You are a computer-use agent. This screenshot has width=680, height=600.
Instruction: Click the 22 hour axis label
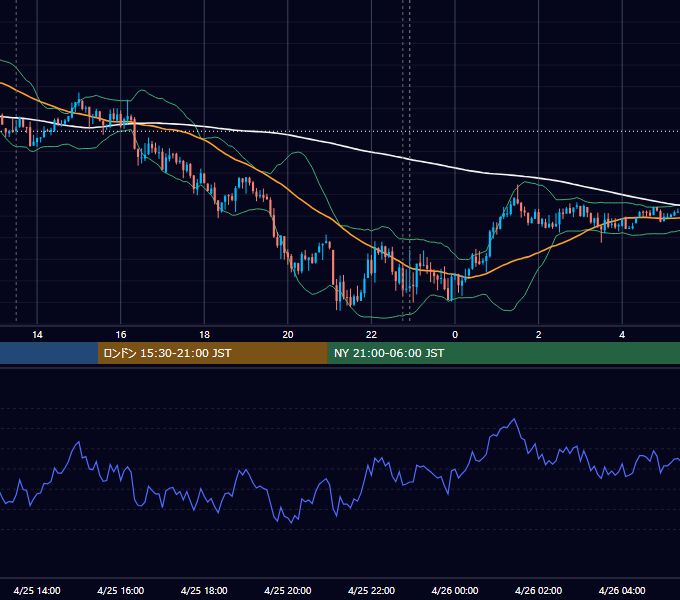click(371, 335)
